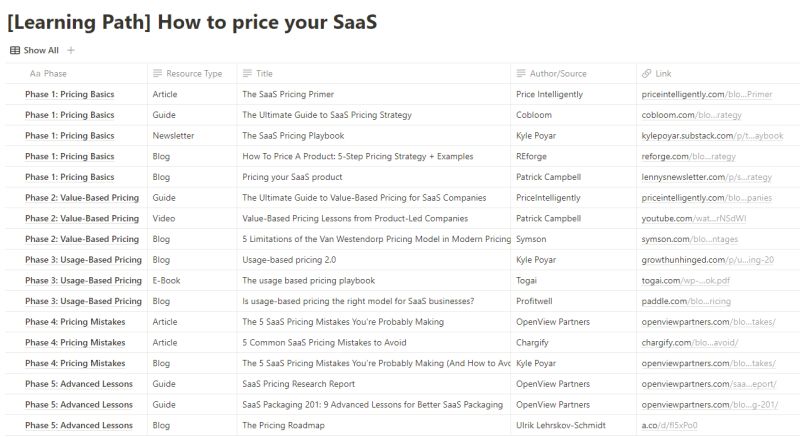Viewport: 800px width, 437px height.
Task: Open the Title column header menu
Action: [374, 73]
